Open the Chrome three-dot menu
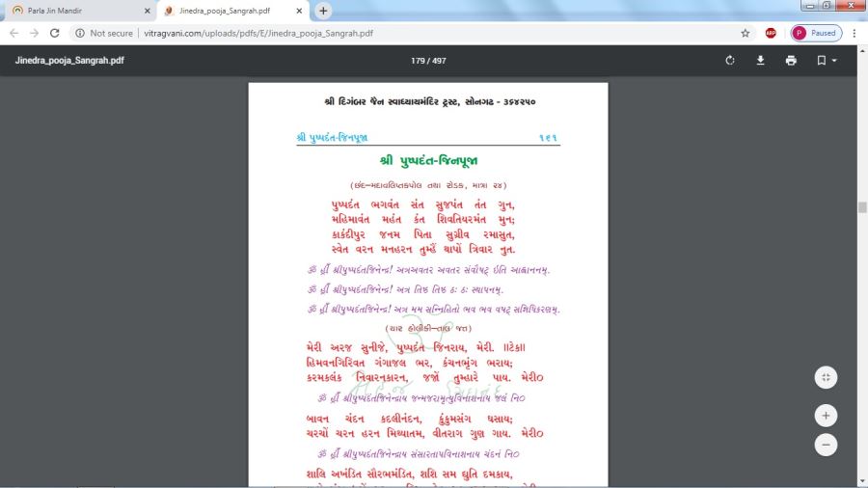 tap(855, 33)
